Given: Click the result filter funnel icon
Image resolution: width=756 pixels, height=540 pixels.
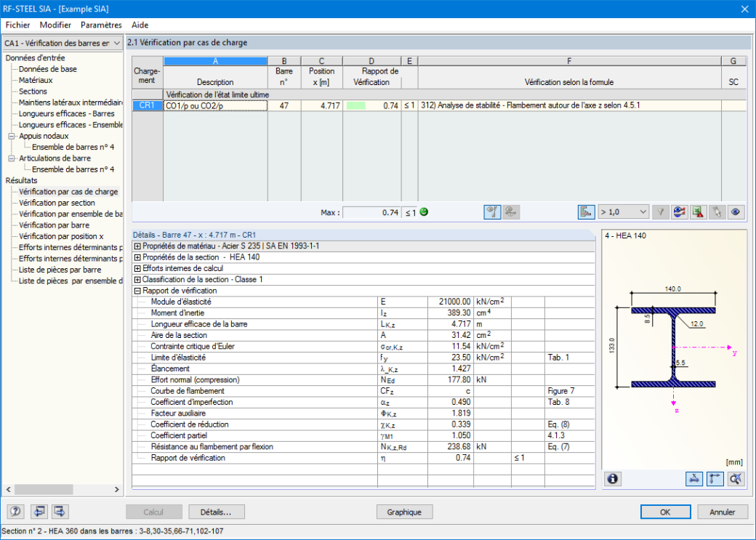Looking at the screenshot, I should [x=661, y=212].
